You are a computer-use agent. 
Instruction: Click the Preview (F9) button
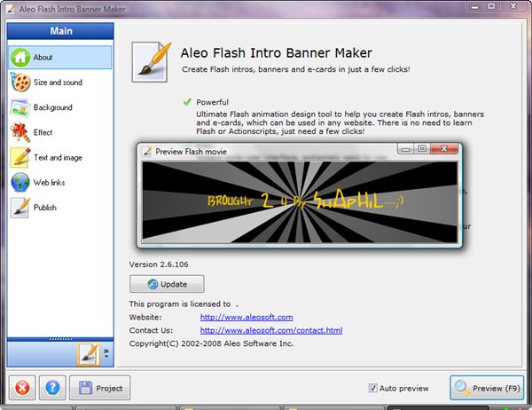[487, 388]
